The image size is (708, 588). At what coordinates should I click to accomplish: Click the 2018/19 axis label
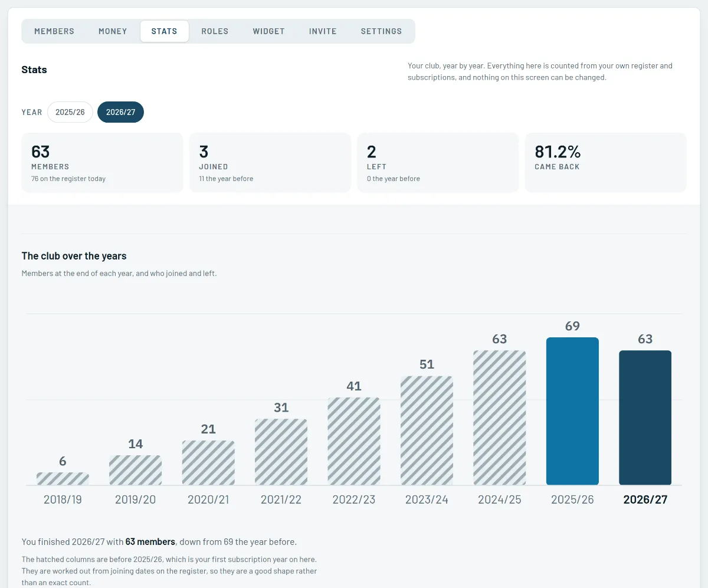63,500
